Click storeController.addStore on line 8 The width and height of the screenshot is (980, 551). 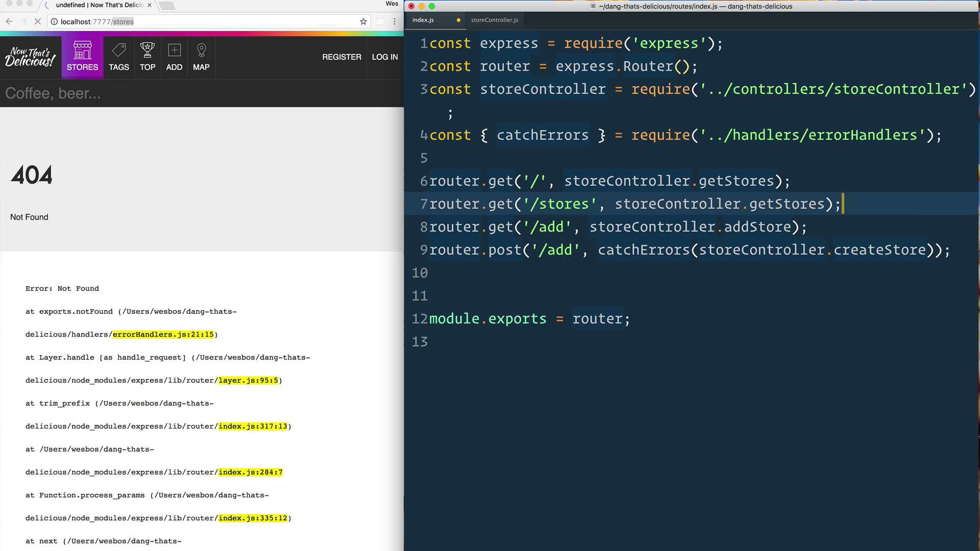[x=690, y=227]
